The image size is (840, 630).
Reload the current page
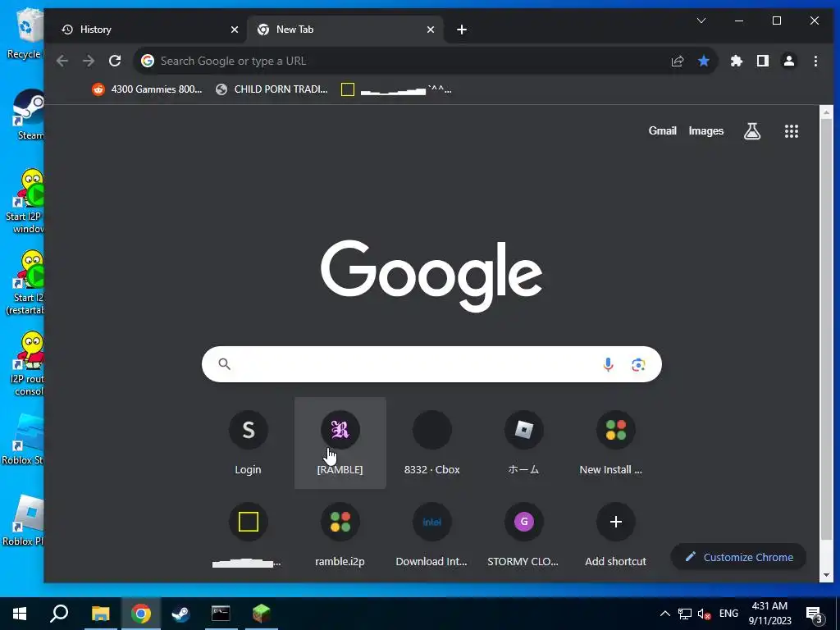pyautogui.click(x=115, y=61)
